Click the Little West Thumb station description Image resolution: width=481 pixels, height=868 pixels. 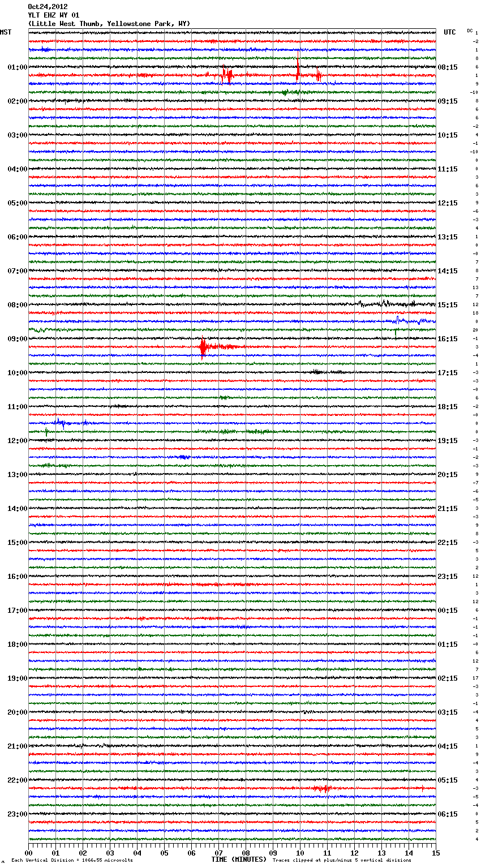click(x=109, y=24)
